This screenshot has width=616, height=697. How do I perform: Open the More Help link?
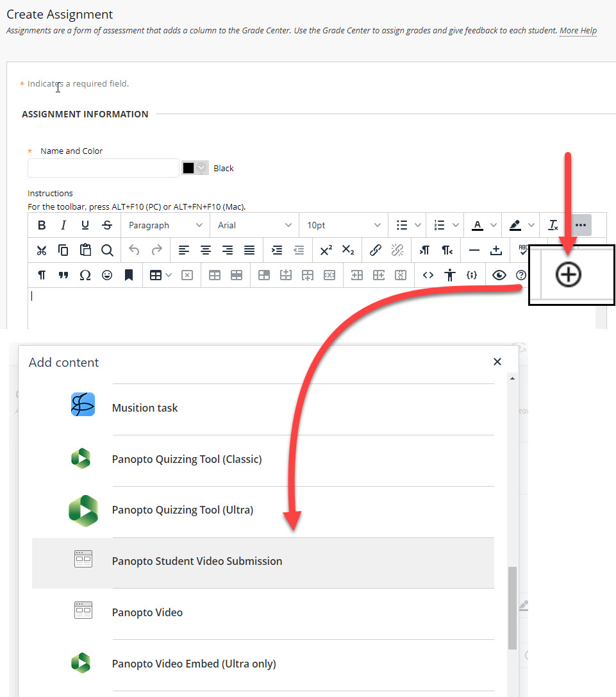click(x=578, y=31)
